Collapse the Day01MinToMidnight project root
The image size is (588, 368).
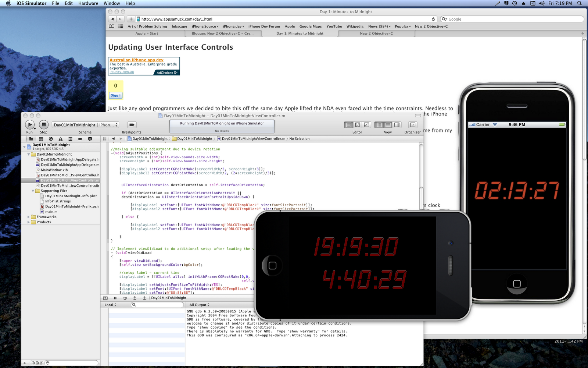click(24, 146)
